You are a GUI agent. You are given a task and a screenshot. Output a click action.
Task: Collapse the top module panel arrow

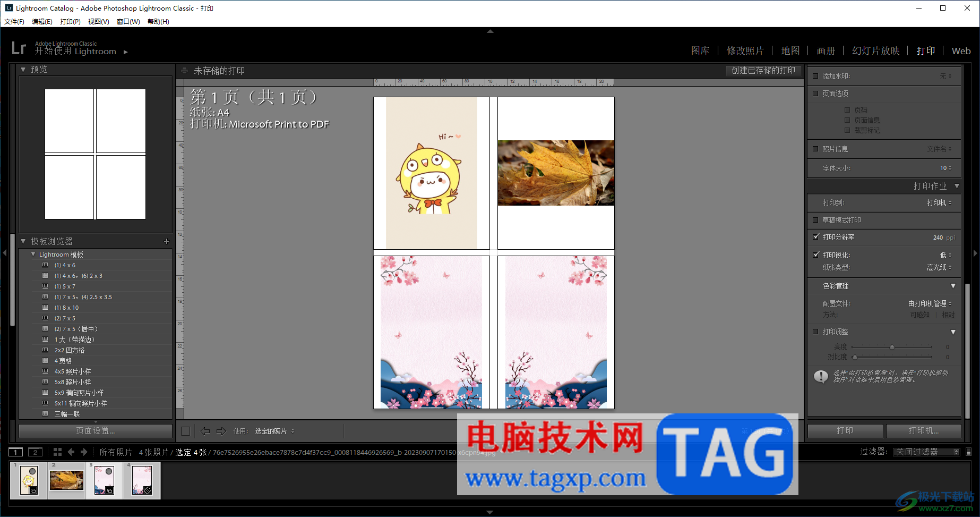(x=490, y=31)
